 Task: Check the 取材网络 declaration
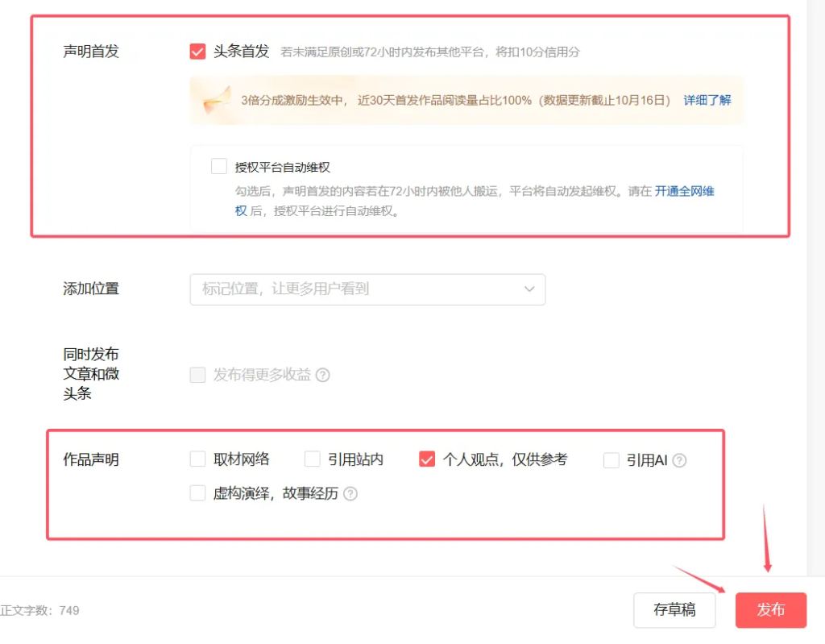pos(198,459)
